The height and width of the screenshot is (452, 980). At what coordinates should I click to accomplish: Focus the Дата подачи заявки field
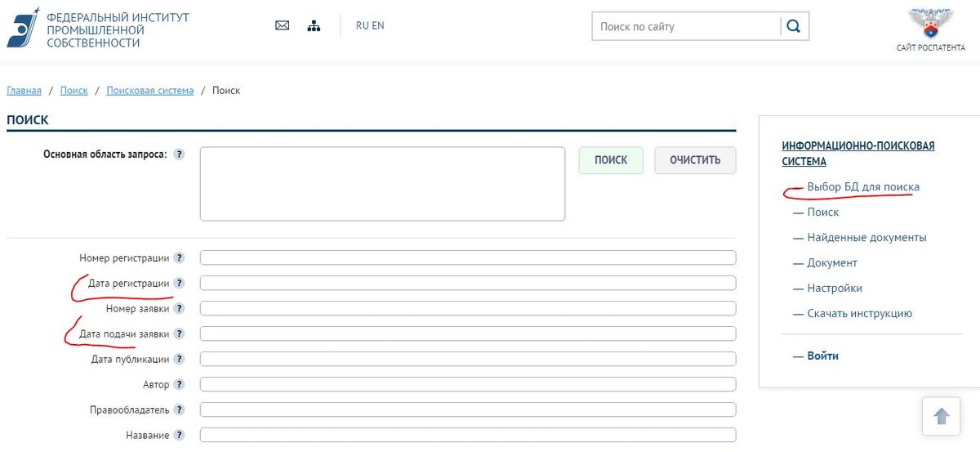468,333
